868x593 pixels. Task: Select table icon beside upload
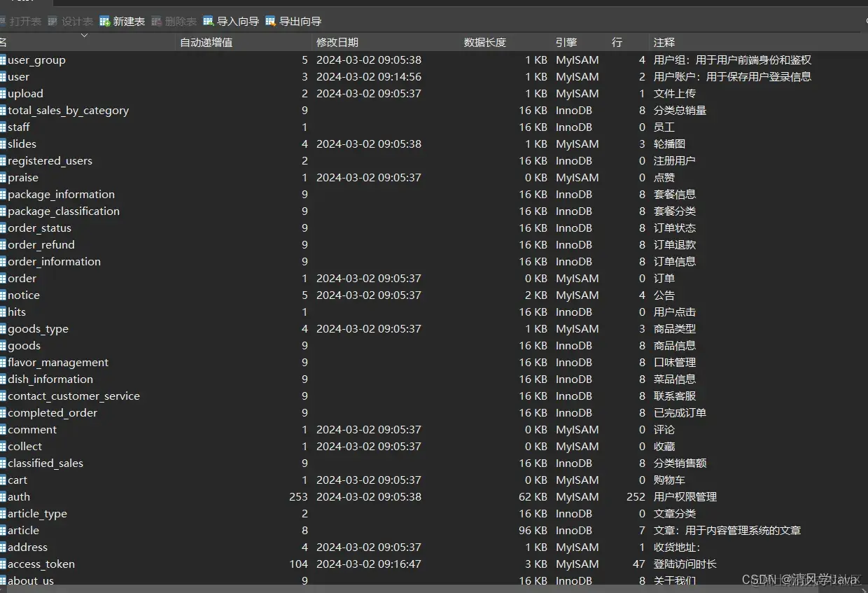[x=3, y=94]
